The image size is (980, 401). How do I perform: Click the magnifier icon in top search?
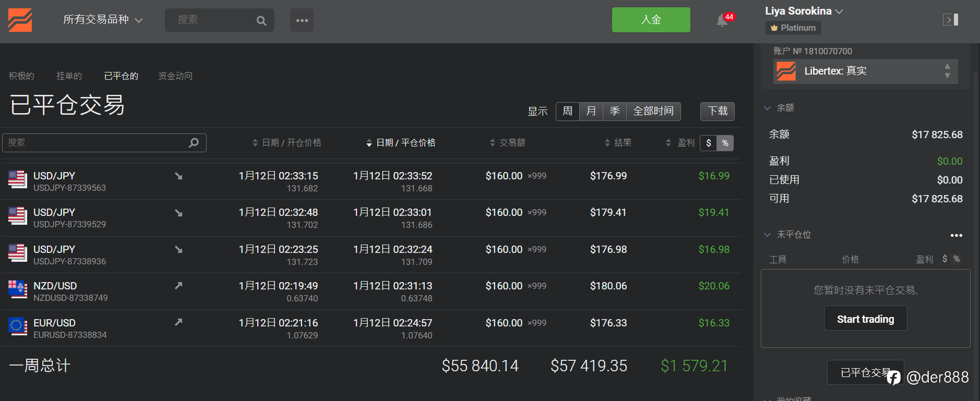pos(261,21)
